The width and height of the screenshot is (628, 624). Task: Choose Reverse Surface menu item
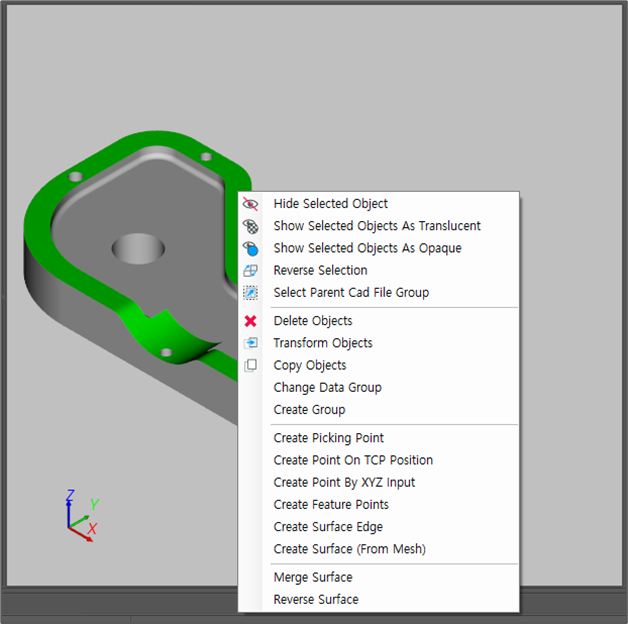click(x=315, y=599)
